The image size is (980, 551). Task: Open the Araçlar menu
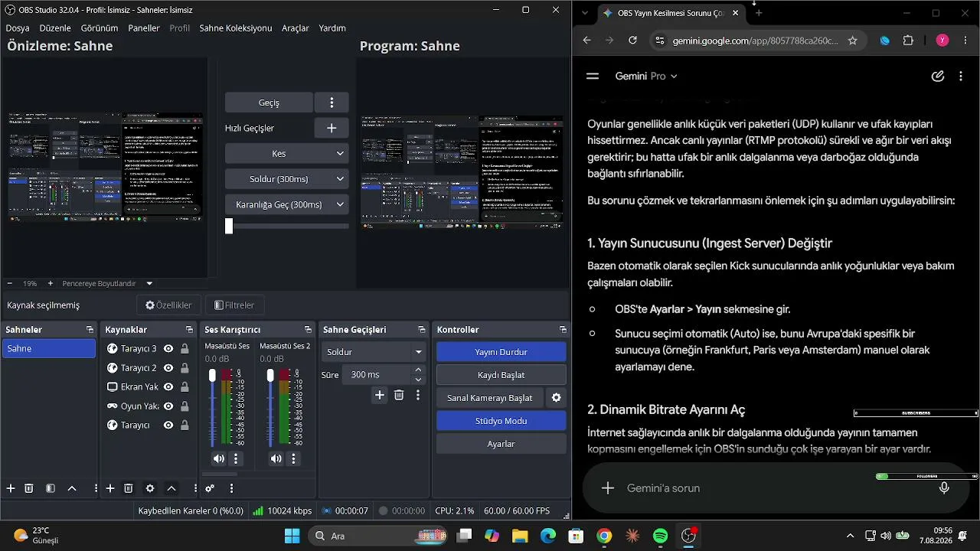pyautogui.click(x=296, y=28)
